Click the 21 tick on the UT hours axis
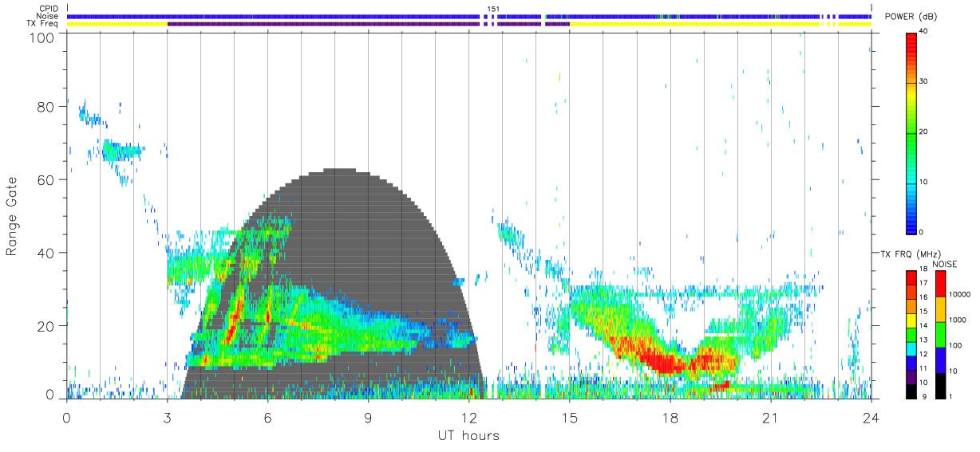The width and height of the screenshot is (980, 452). pos(770,418)
